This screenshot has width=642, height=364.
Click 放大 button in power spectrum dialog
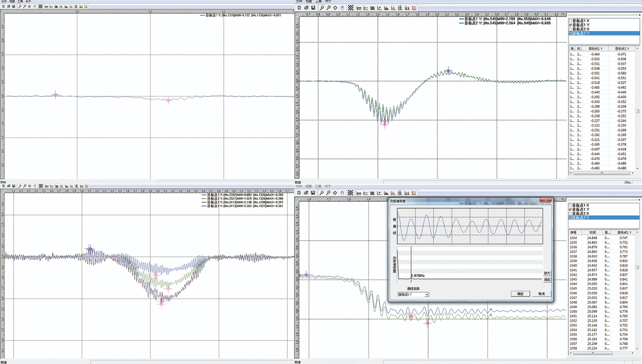(x=547, y=273)
